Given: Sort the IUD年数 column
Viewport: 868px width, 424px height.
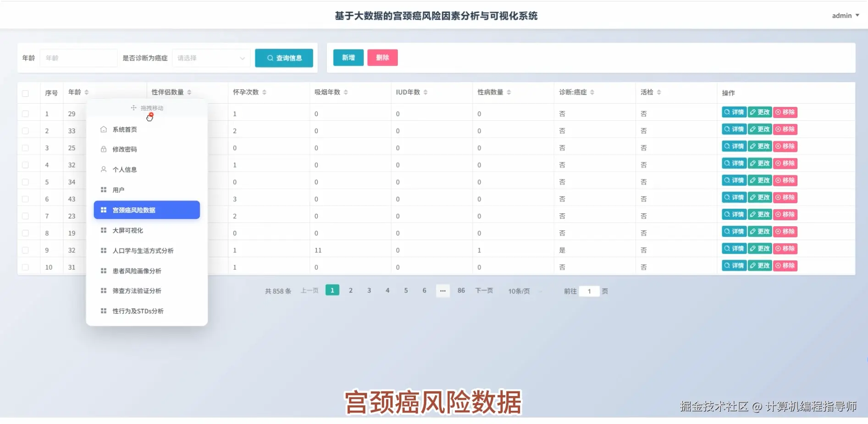Looking at the screenshot, I should pos(426,92).
